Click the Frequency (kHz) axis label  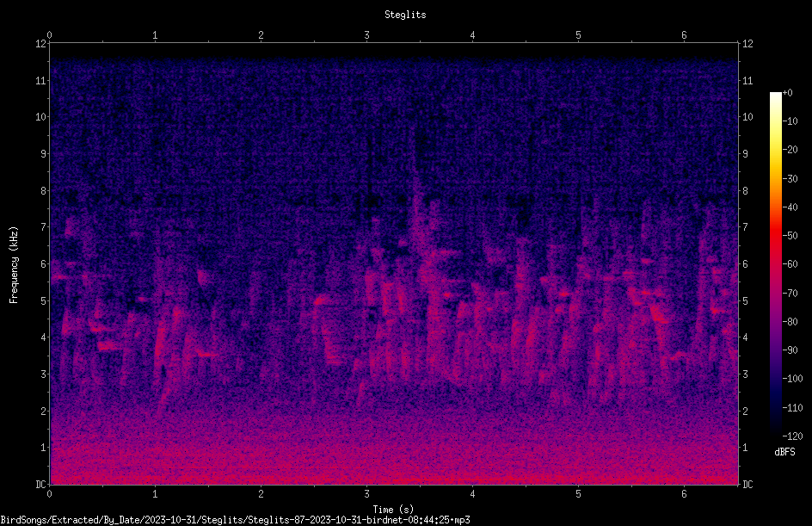[x=14, y=265]
